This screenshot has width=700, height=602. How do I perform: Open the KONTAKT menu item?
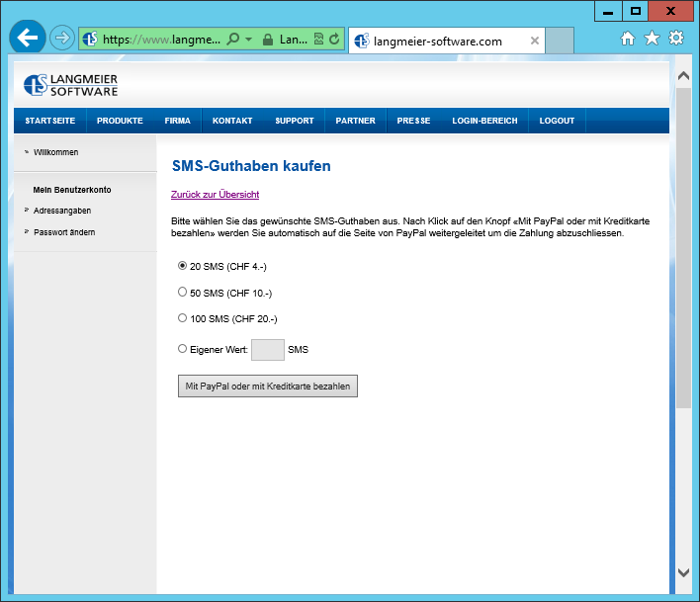232,121
